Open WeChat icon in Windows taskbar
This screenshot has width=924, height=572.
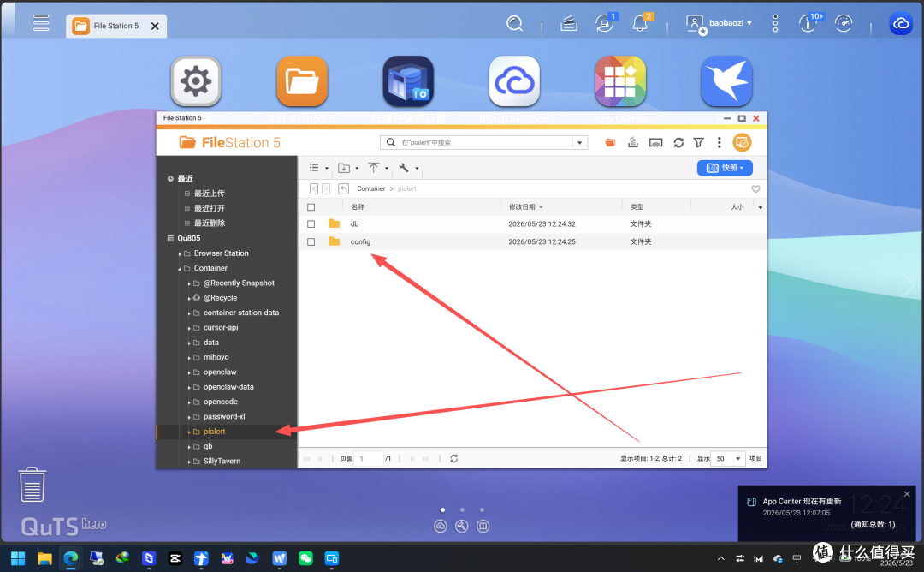tap(305, 557)
